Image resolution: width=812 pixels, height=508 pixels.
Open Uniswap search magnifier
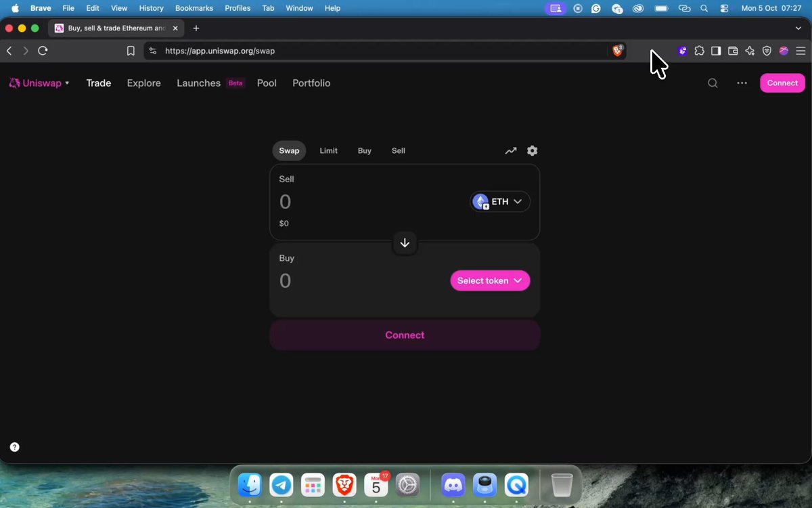pyautogui.click(x=713, y=83)
